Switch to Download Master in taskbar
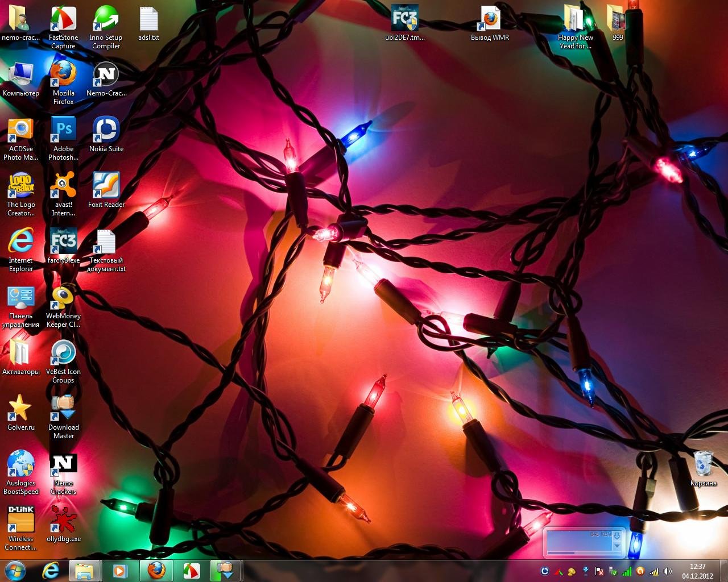This screenshot has width=728, height=582. pos(226,571)
